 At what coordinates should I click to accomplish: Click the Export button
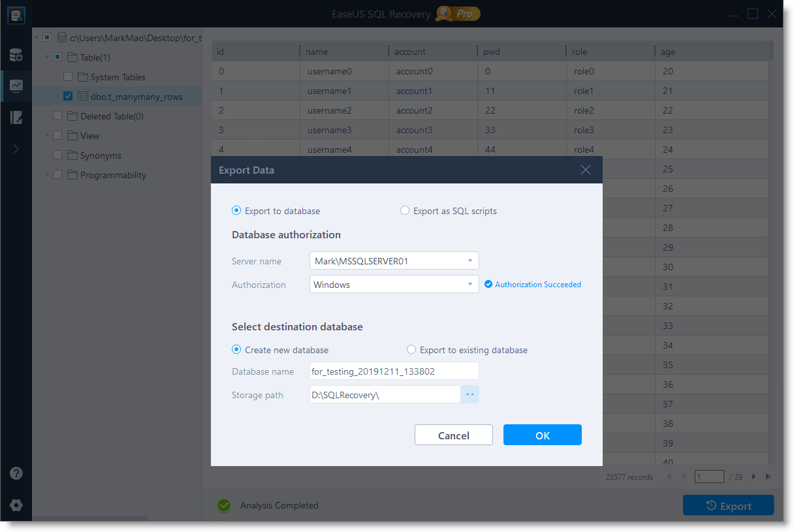coord(729,506)
